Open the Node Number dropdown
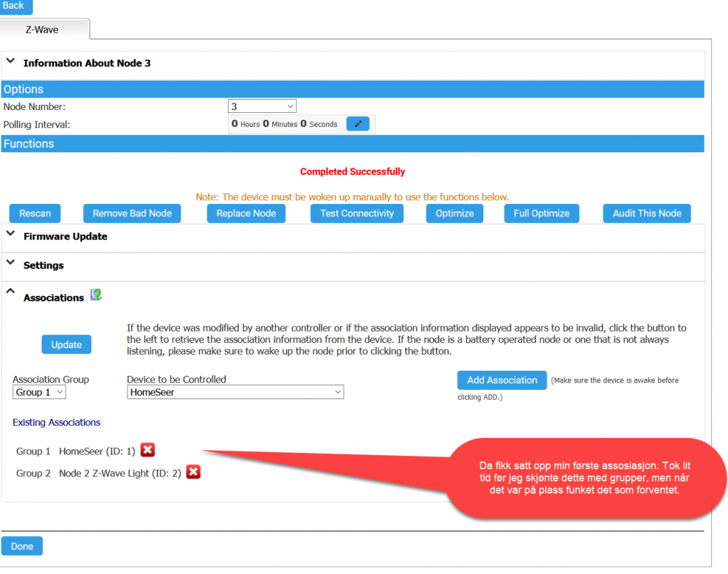 (x=262, y=106)
